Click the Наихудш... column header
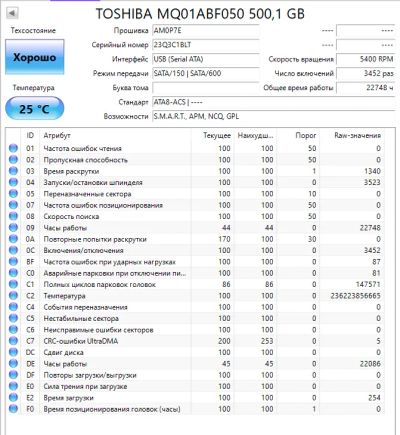400x435 pixels. tap(255, 135)
